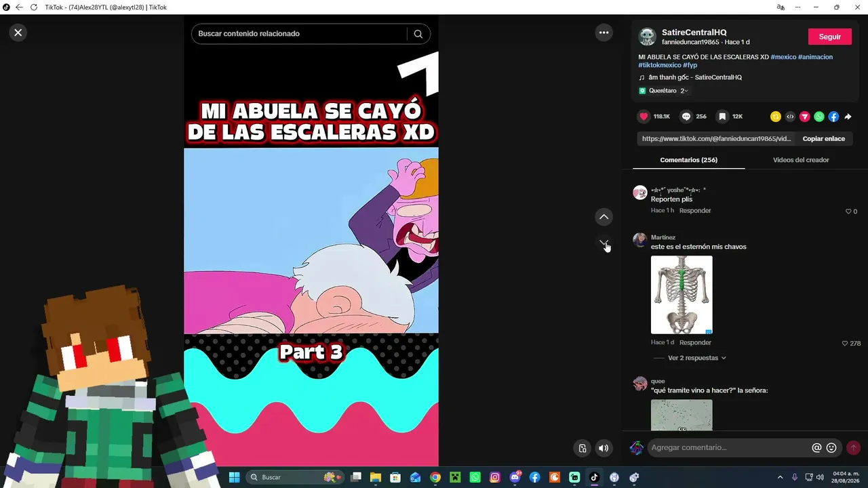The width and height of the screenshot is (868, 488).
Task: Open the original sound âm thanh gốc link
Action: pyautogui.click(x=695, y=77)
